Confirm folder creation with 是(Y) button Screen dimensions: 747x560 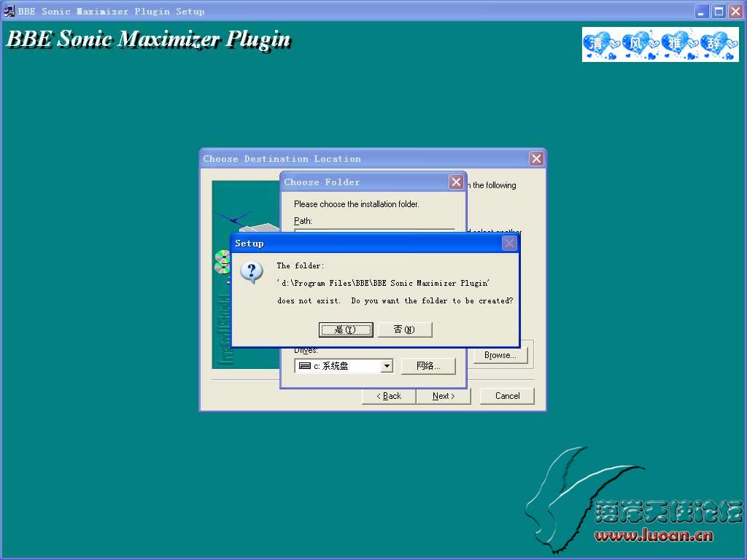(345, 330)
